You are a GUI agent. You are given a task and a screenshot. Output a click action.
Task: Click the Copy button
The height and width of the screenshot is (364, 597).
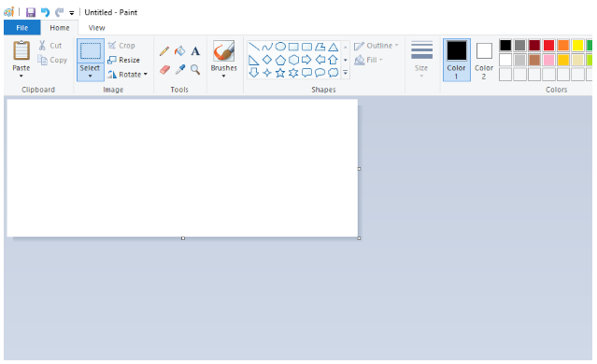click(x=52, y=60)
